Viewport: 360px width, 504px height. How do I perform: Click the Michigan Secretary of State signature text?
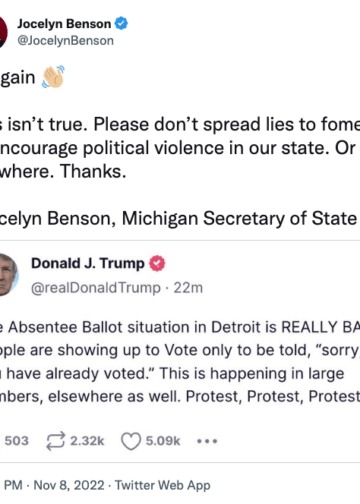[x=239, y=219]
